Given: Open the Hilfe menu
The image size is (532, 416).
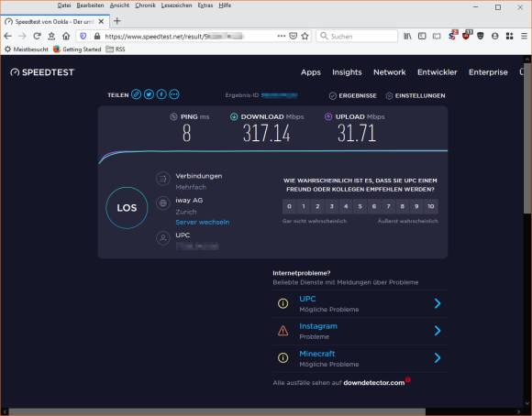Looking at the screenshot, I should coord(225,5).
